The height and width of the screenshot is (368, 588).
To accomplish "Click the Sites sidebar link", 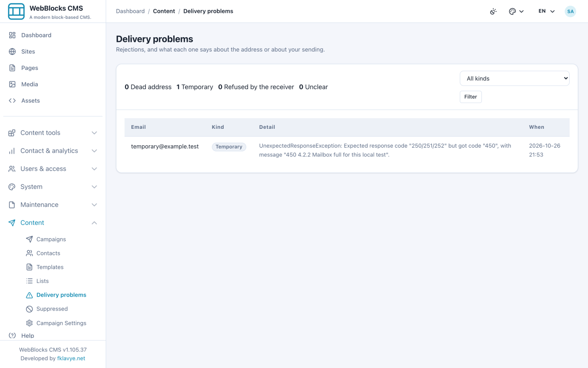I will coord(28,52).
